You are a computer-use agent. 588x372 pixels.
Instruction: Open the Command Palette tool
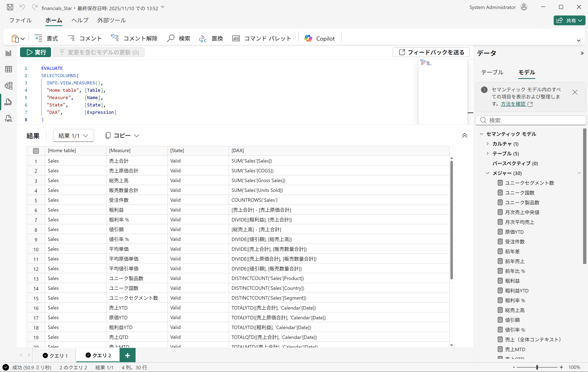tap(262, 38)
